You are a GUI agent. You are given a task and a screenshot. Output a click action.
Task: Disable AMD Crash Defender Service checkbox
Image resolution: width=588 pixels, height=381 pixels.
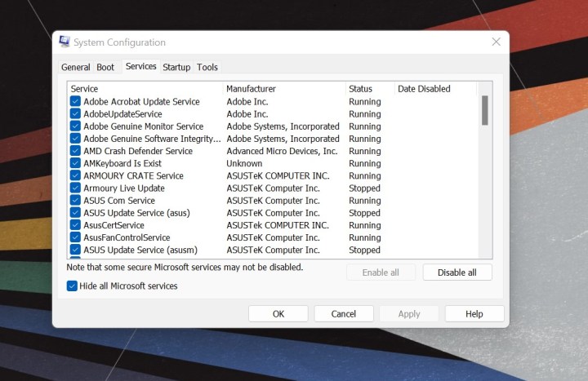[75, 151]
